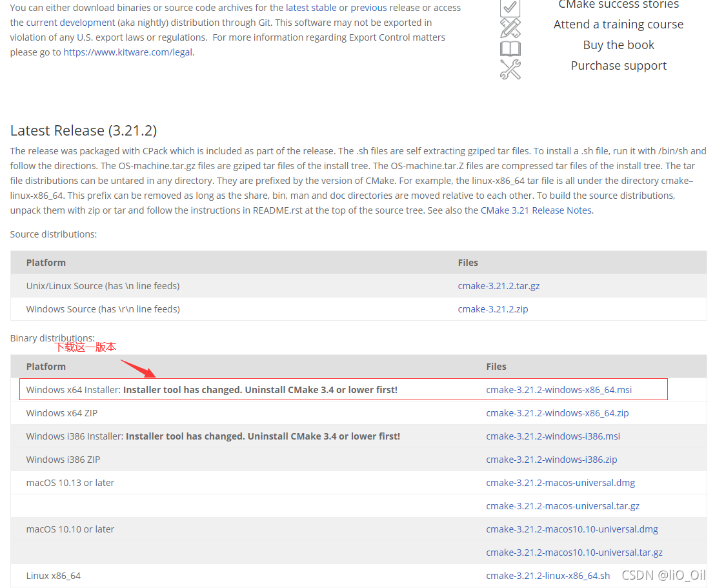Click Platform header in source distributions table
715x588 pixels.
pyautogui.click(x=46, y=263)
